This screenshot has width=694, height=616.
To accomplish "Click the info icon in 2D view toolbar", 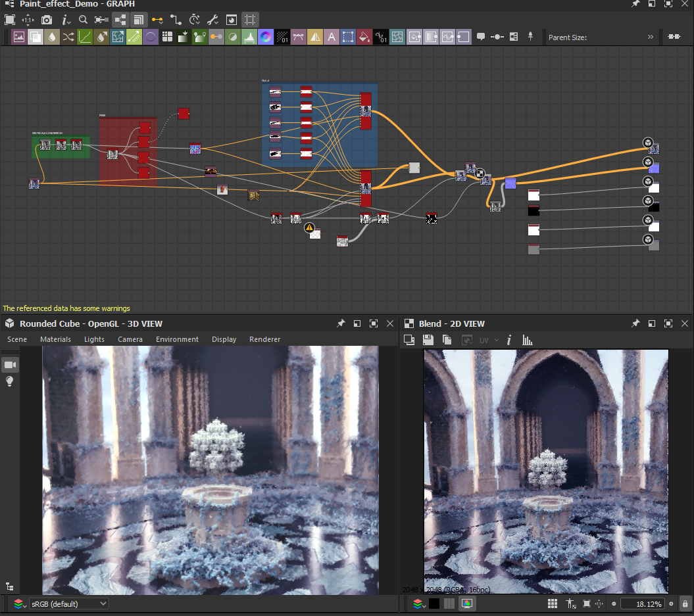I will [509, 340].
